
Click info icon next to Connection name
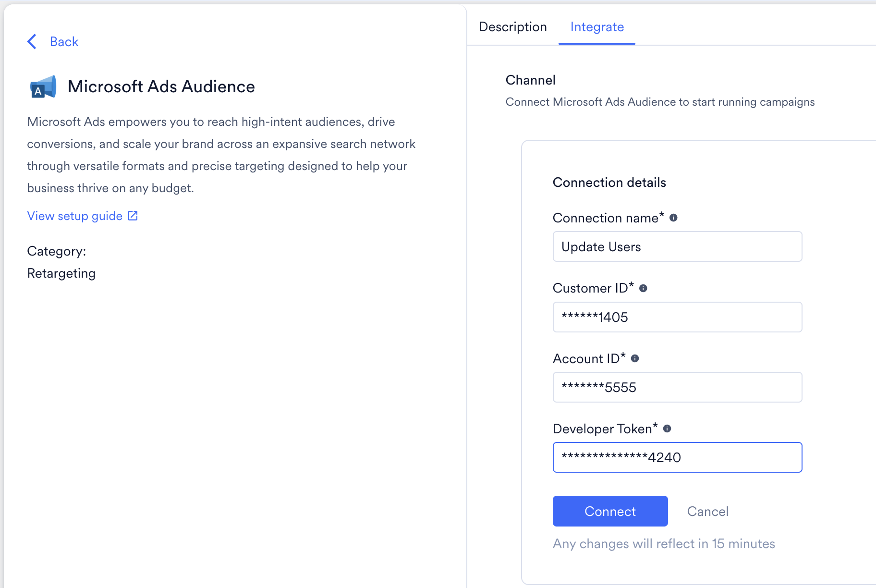(673, 218)
